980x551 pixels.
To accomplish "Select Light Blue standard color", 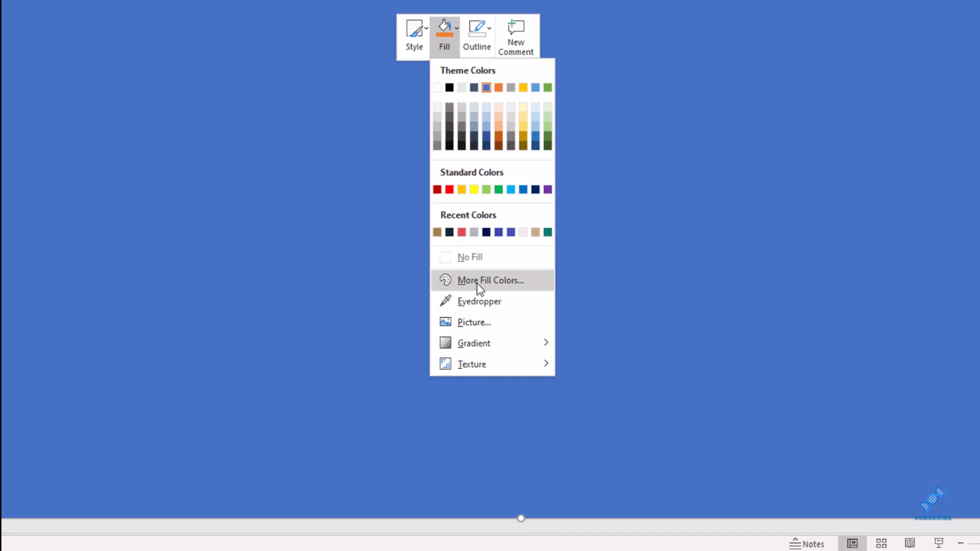I will [511, 189].
